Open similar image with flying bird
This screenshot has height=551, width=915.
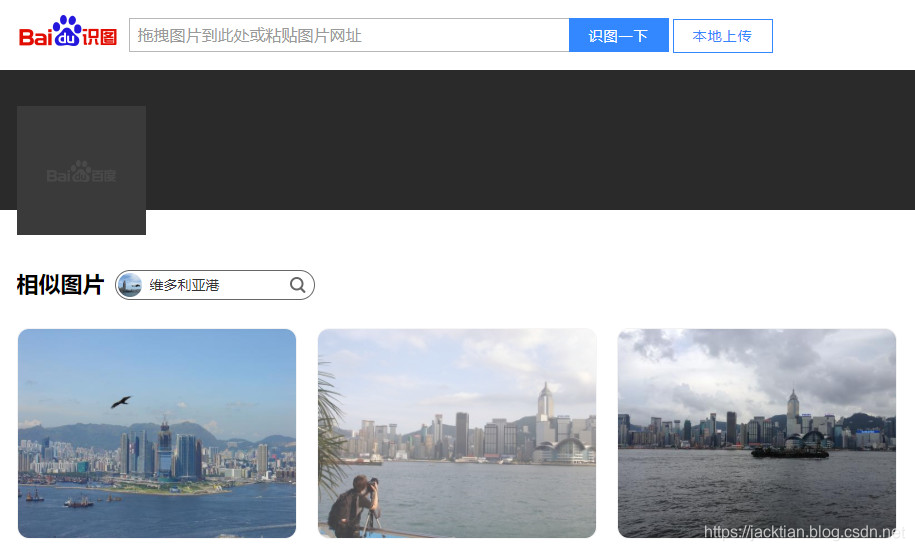(x=157, y=433)
